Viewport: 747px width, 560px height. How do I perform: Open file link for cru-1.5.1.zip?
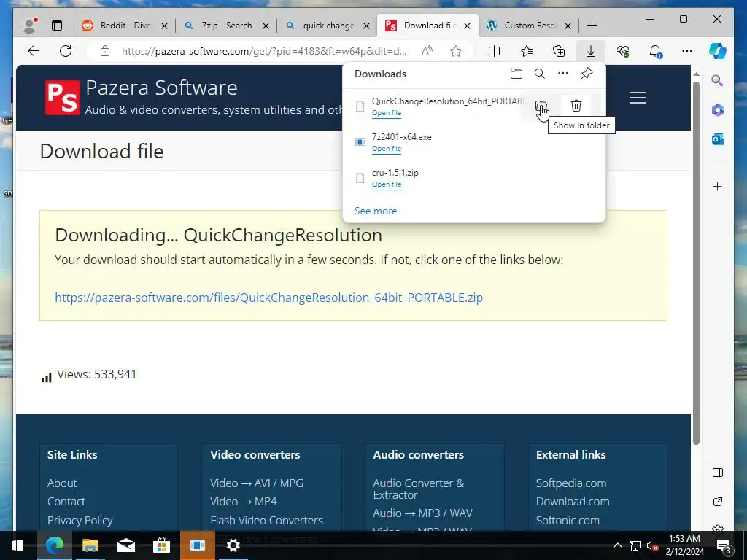(x=387, y=184)
